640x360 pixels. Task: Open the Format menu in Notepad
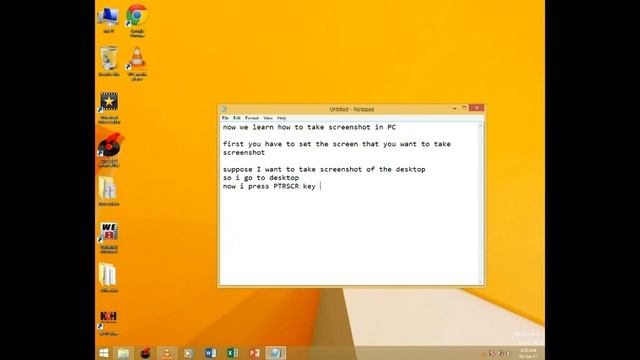(x=252, y=118)
